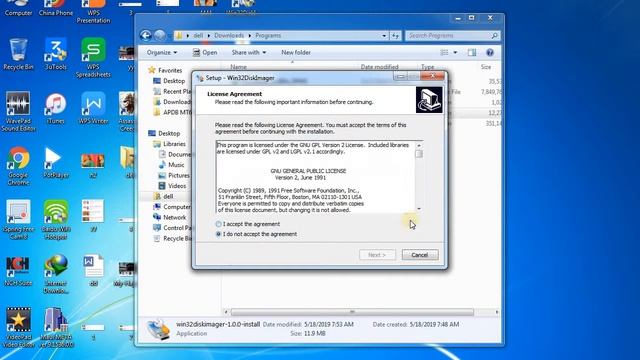Open the China Phone desktop icon
Screen dimensions: 640x360
[56, 8]
